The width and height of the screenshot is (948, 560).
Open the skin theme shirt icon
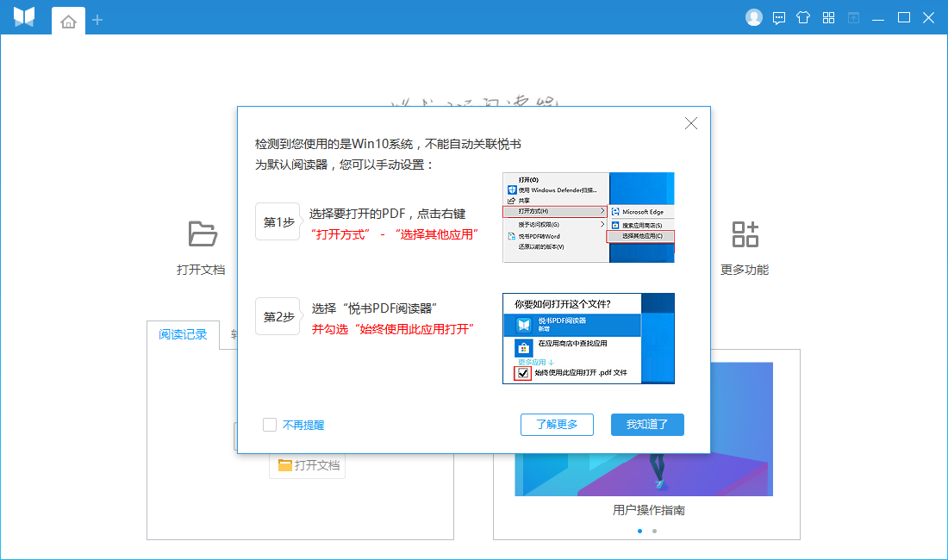803,17
